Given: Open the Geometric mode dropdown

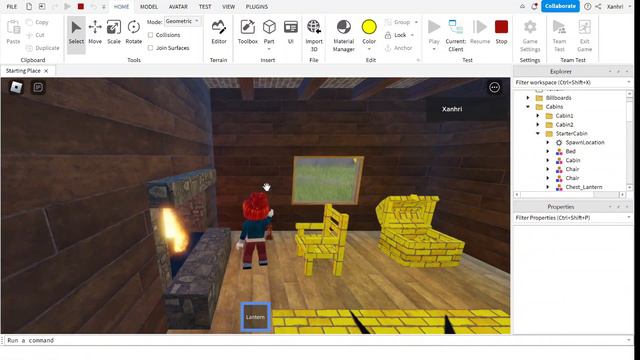Looking at the screenshot, I should [x=182, y=21].
